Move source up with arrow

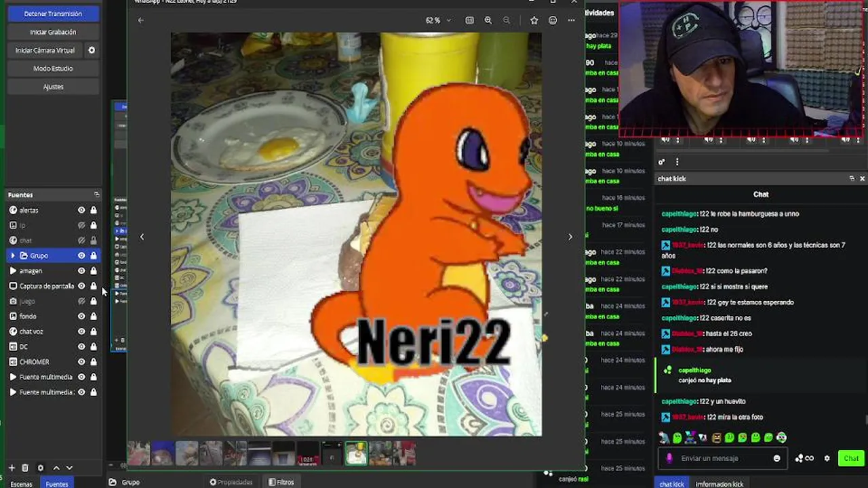(x=56, y=468)
